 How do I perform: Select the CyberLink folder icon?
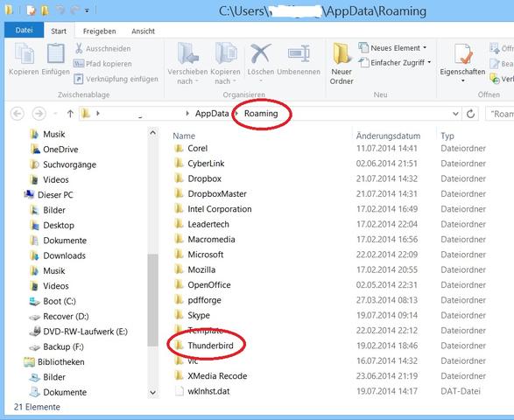pos(179,164)
